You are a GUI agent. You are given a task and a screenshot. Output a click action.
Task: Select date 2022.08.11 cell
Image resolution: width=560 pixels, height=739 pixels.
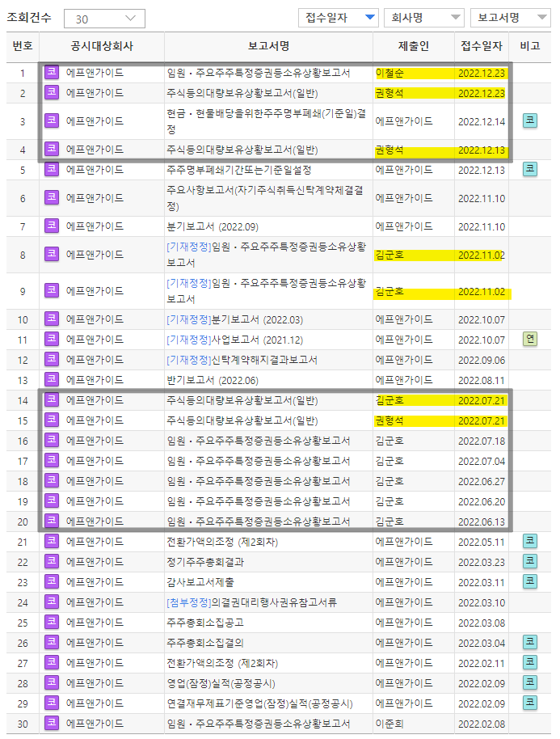[482, 380]
